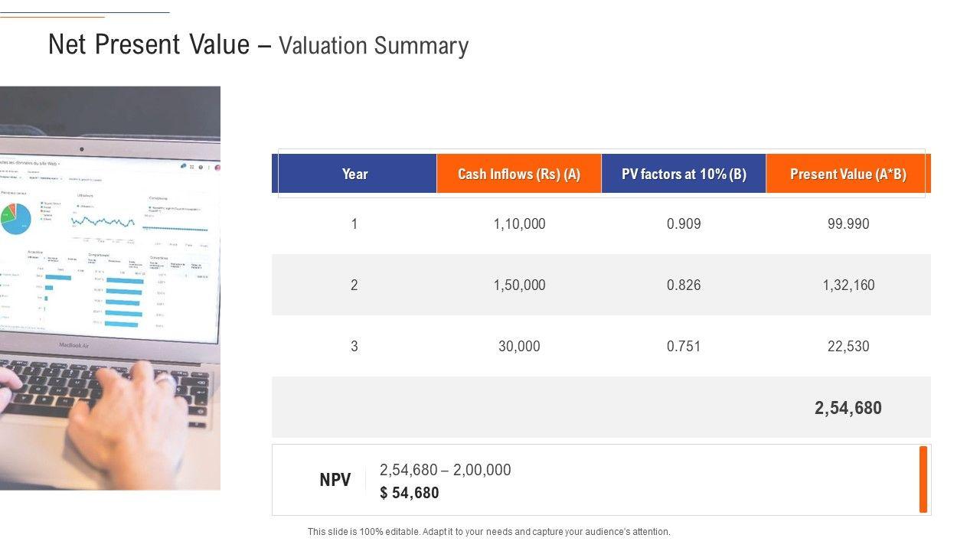This screenshot has width=980, height=551.
Task: Select the 1,32,160 present value cell
Action: (848, 285)
